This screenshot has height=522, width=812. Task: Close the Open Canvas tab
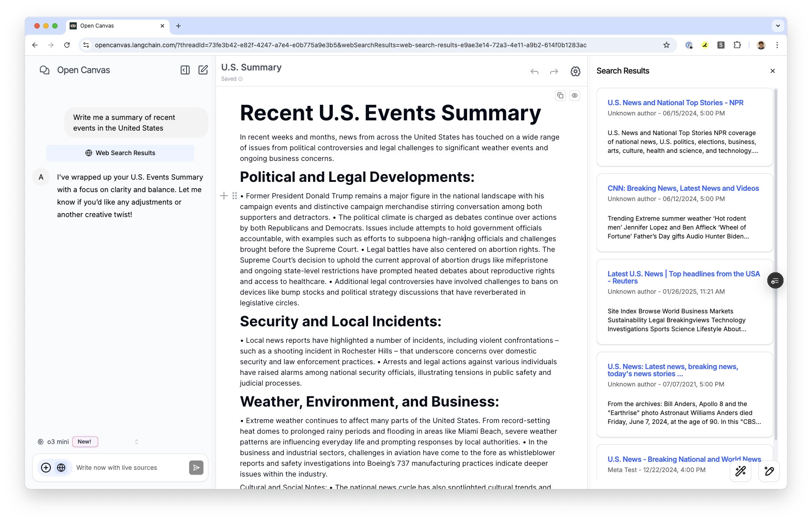[x=162, y=26]
